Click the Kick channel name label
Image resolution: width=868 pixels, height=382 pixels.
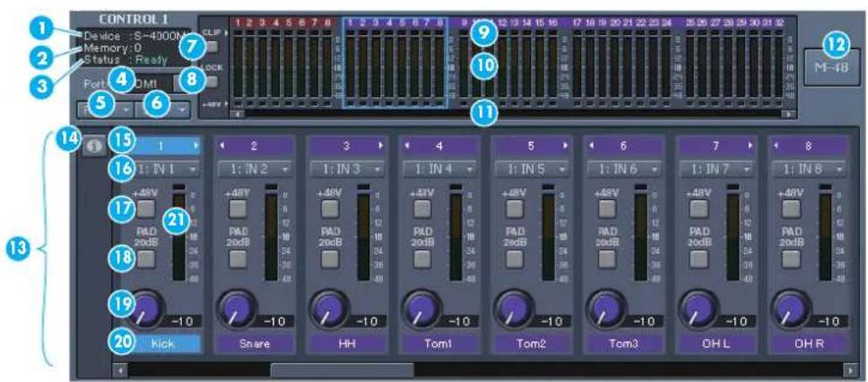point(162,343)
